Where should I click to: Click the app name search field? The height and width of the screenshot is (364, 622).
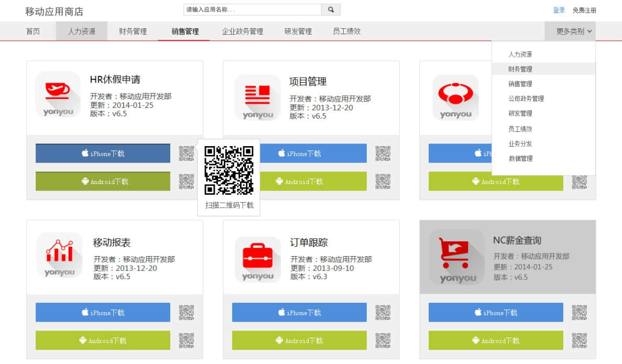(x=252, y=9)
